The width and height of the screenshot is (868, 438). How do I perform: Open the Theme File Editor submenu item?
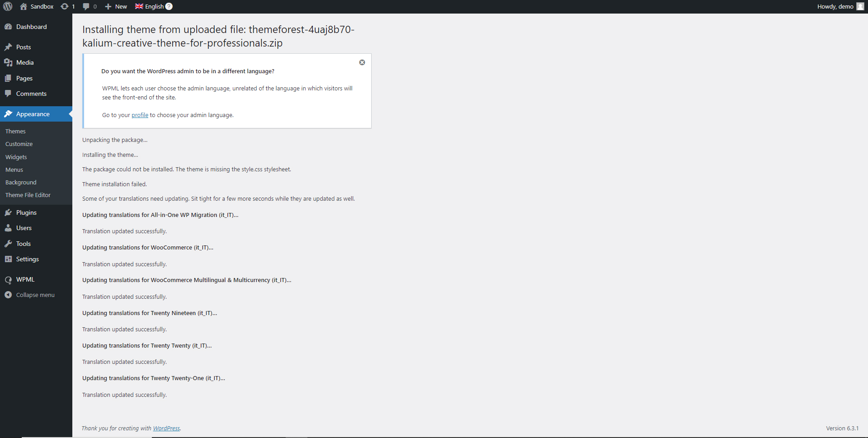[x=28, y=195]
